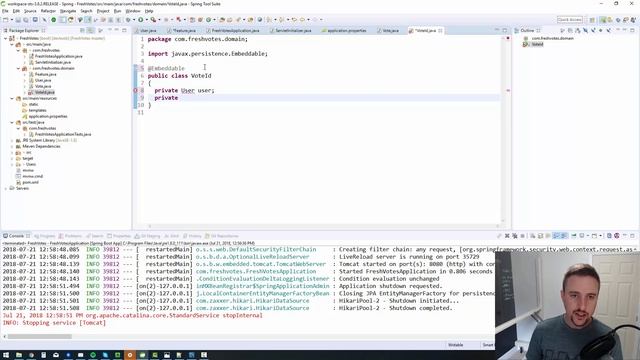Open Windows Start menu
640x360 pixels.
pyautogui.click(x=6, y=355)
